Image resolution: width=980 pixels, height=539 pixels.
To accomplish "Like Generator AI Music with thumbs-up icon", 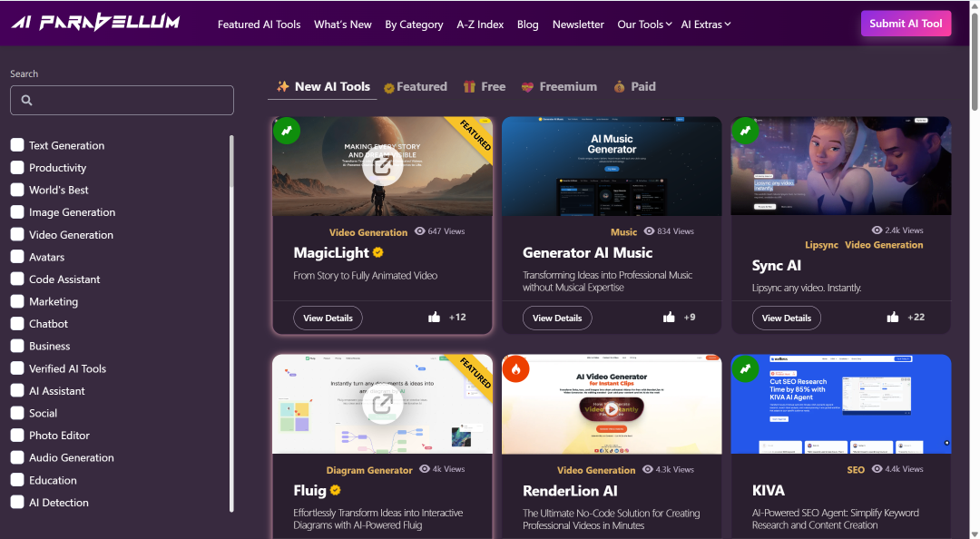I will [x=669, y=317].
